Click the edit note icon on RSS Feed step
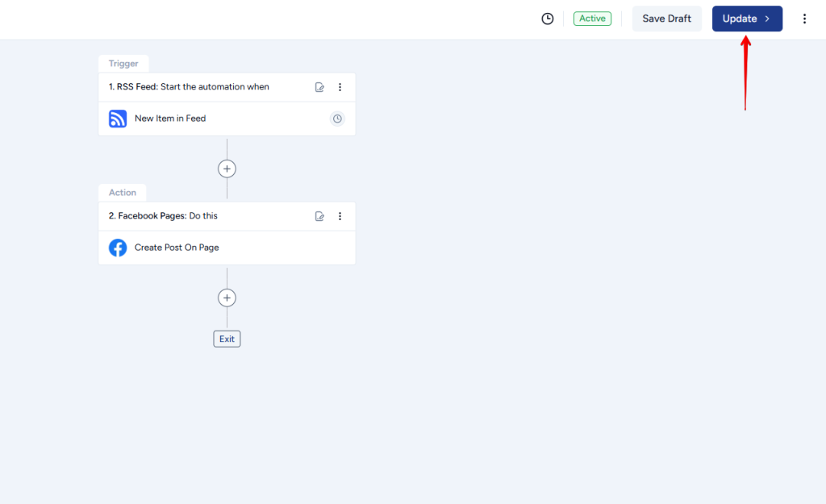Screen dimensions: 826x504 click(x=319, y=87)
